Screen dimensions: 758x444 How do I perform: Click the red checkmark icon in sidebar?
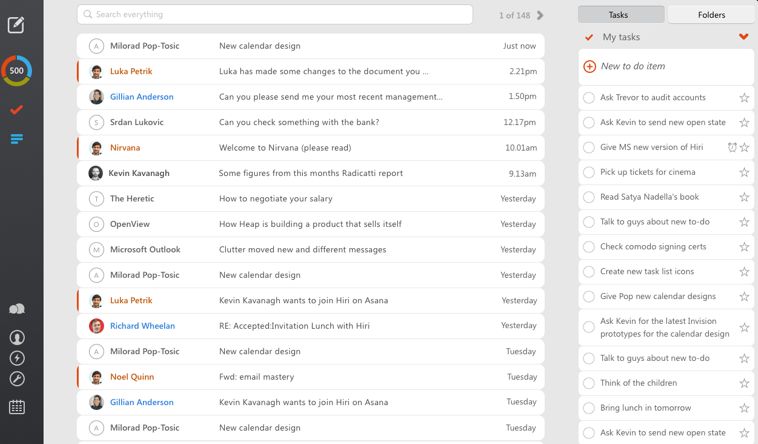pyautogui.click(x=16, y=109)
